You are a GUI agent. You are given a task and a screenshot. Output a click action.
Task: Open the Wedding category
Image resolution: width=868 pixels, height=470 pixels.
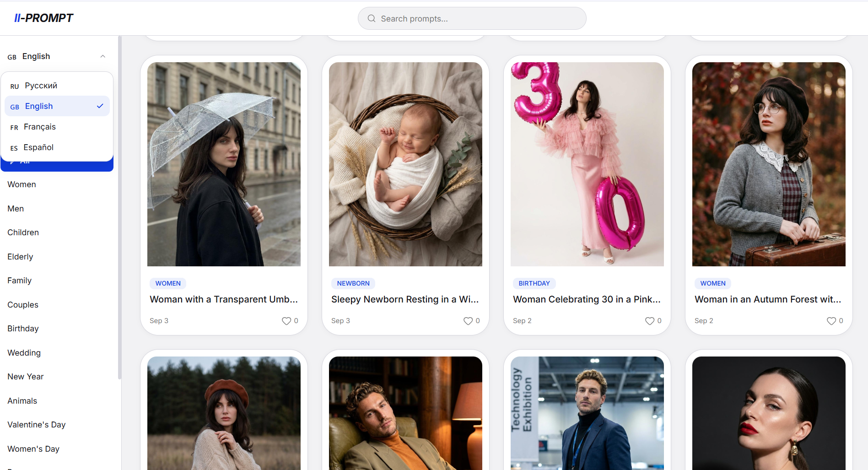click(x=24, y=353)
